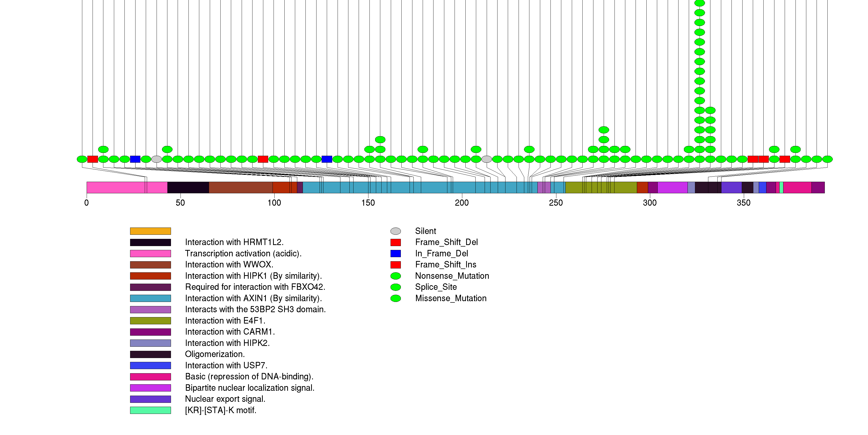Click the Nonsense_Mutation green oval legend icon
The image size is (868, 435).
[396, 276]
